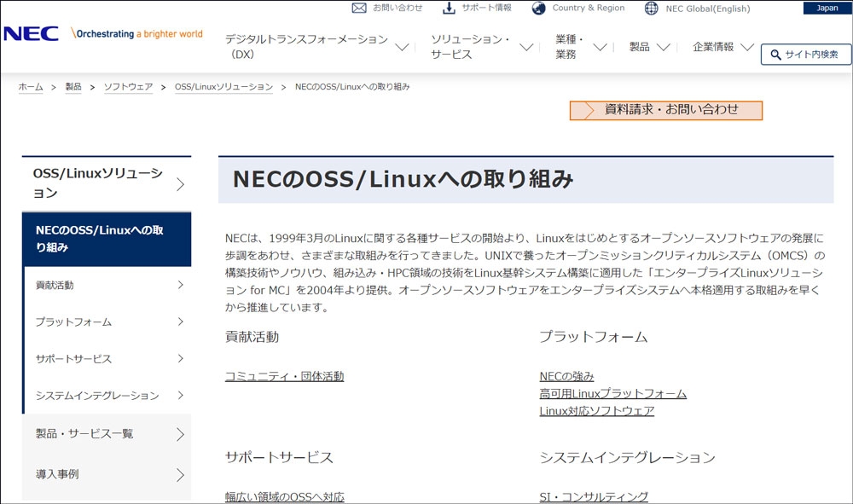Image resolution: width=853 pixels, height=504 pixels.
Task: Click the support download icon
Action: (x=449, y=9)
